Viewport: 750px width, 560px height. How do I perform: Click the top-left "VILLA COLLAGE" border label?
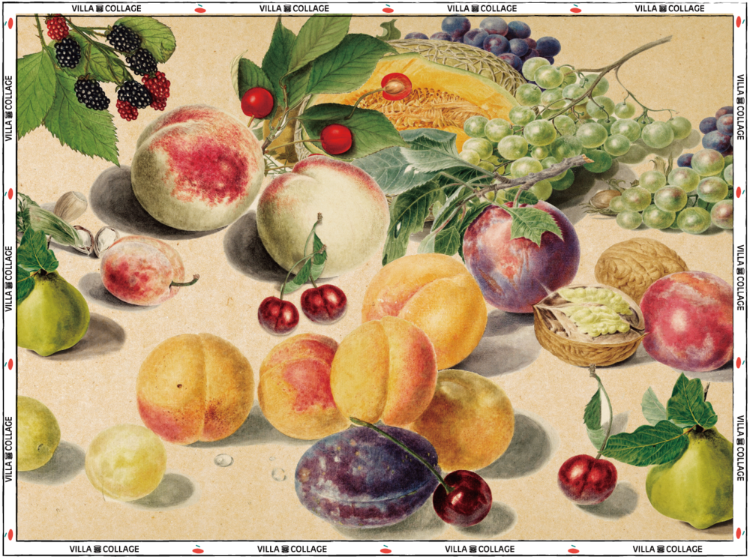[106, 8]
